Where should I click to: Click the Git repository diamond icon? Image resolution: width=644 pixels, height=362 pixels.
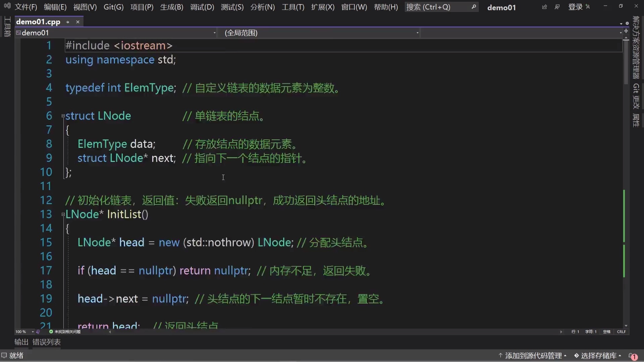(x=577, y=356)
